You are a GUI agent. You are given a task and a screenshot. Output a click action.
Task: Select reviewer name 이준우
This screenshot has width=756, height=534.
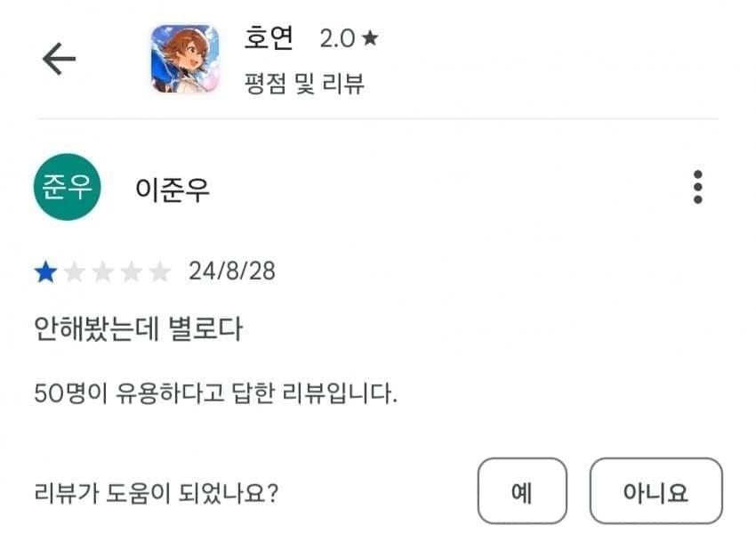pyautogui.click(x=173, y=190)
